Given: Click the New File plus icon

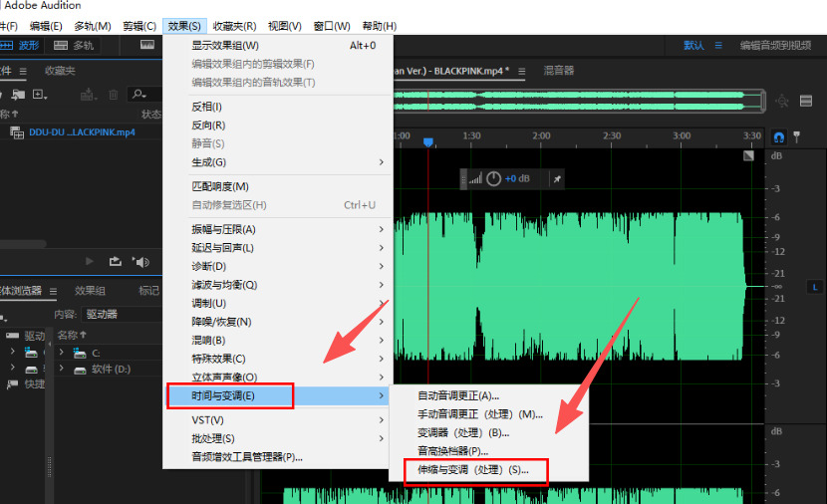Looking at the screenshot, I should coord(40,95).
